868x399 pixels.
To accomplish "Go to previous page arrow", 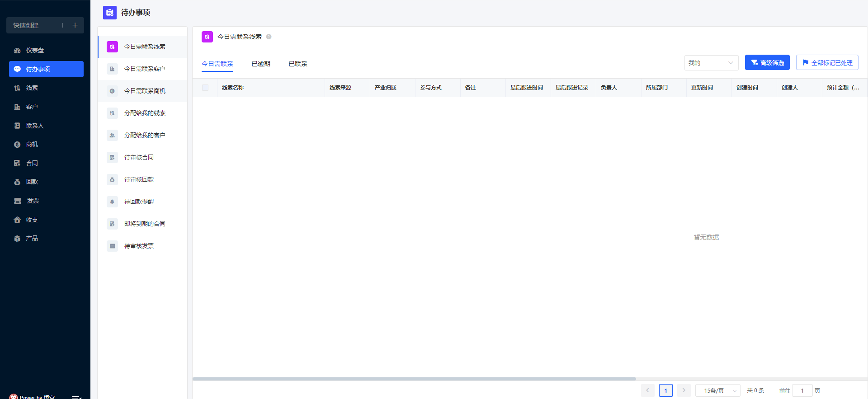I will [x=647, y=390].
